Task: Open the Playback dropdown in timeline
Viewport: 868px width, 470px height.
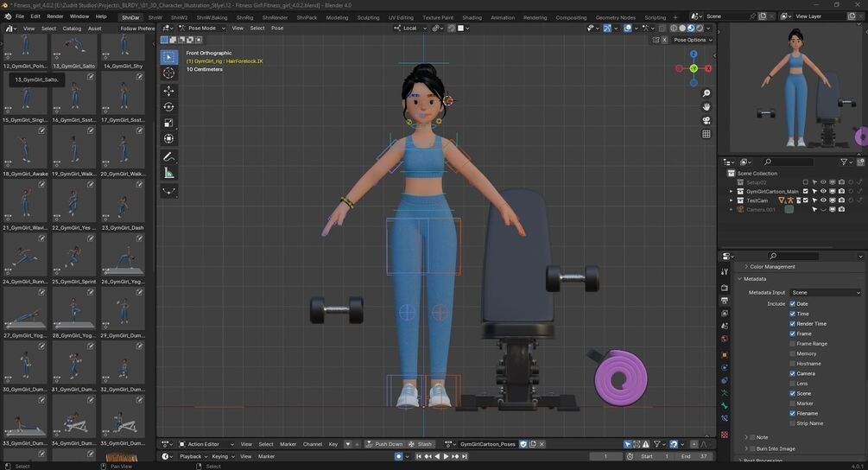Action: point(193,457)
